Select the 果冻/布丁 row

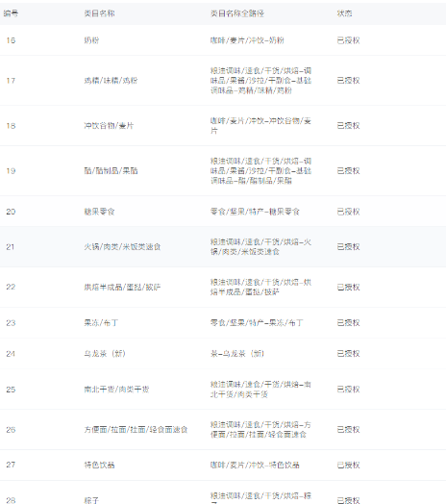pos(223,323)
